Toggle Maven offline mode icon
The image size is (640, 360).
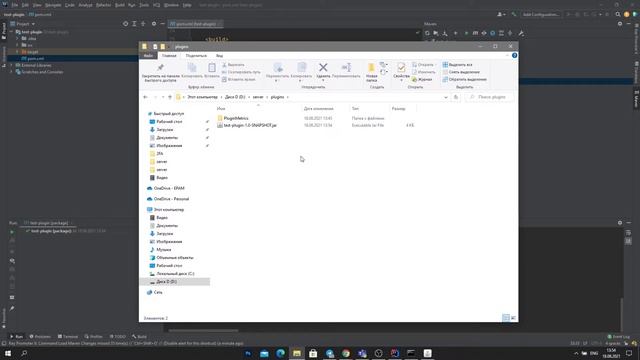pos(484,33)
